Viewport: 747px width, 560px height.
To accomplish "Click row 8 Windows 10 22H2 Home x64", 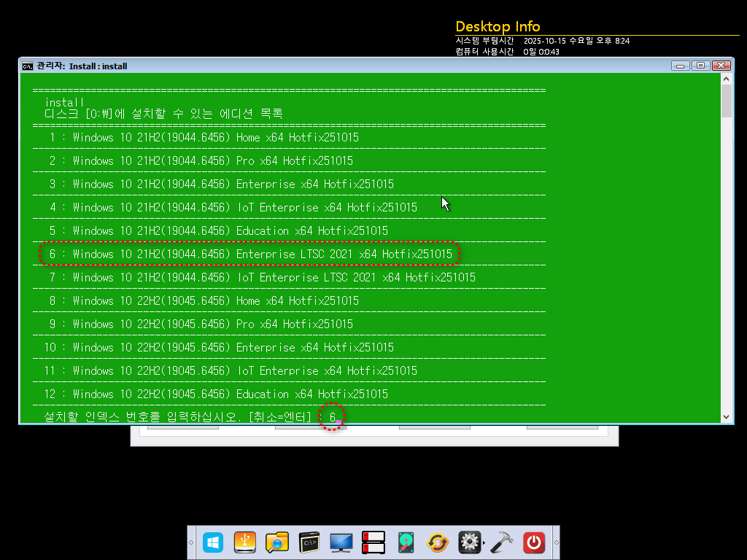I will (x=204, y=301).
